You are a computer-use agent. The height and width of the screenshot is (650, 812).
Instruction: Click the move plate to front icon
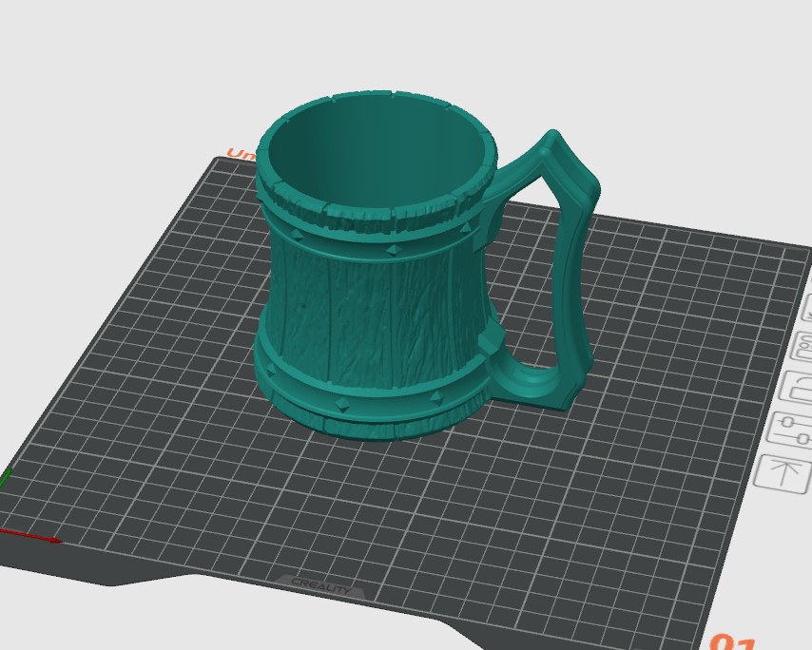tap(783, 472)
